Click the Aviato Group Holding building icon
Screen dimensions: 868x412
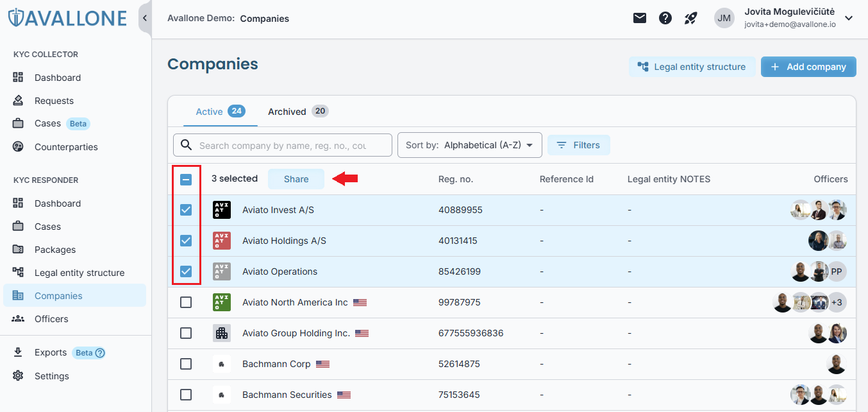[222, 333]
